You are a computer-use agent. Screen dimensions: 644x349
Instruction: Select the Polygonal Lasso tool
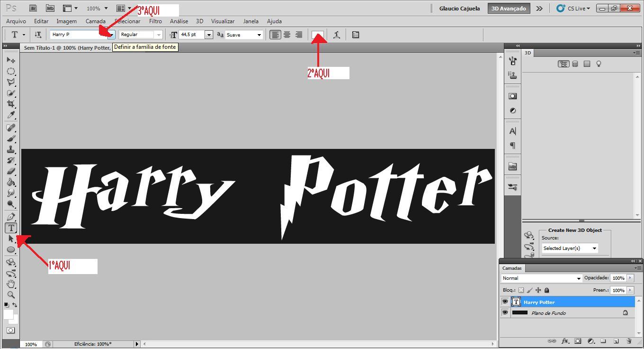(x=11, y=82)
